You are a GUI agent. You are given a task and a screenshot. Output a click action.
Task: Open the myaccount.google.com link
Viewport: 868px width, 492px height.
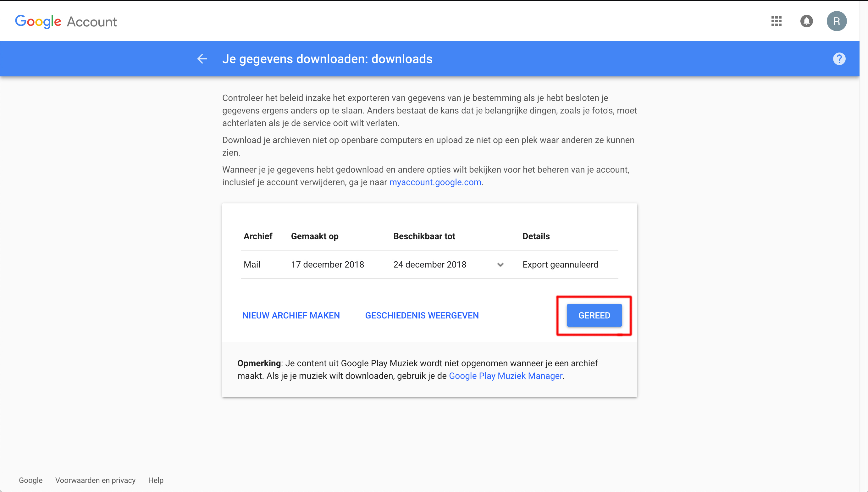pyautogui.click(x=435, y=182)
